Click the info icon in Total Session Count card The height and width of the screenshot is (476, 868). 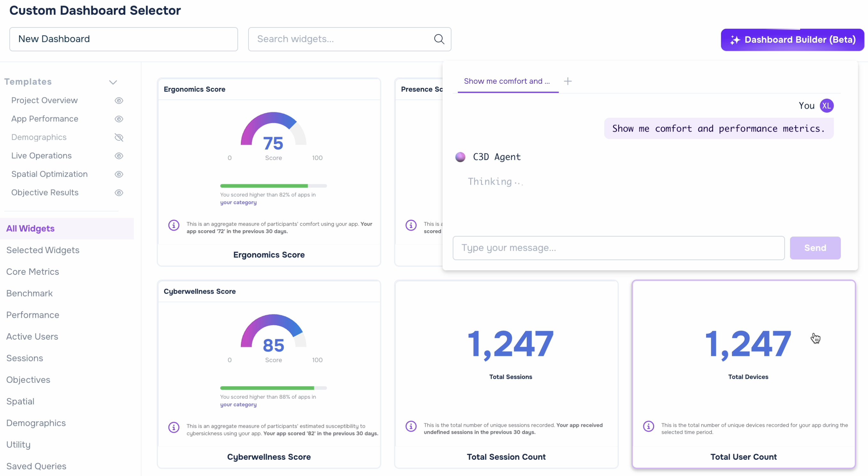click(411, 426)
